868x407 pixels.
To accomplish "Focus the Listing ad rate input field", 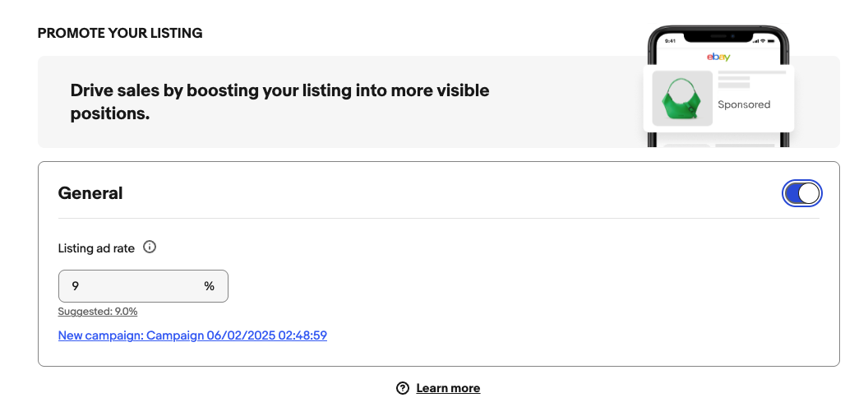I will pyautogui.click(x=143, y=286).
